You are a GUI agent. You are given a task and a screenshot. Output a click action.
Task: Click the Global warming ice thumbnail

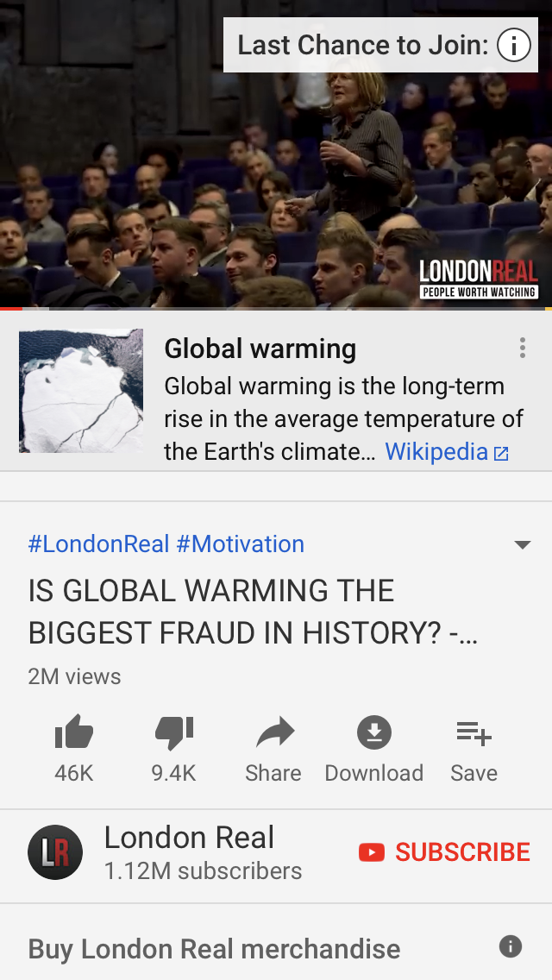click(x=81, y=391)
